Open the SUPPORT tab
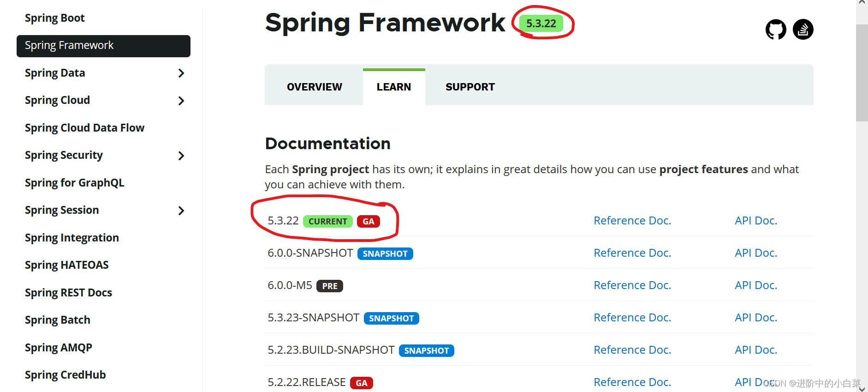This screenshot has height=392, width=868. (470, 87)
